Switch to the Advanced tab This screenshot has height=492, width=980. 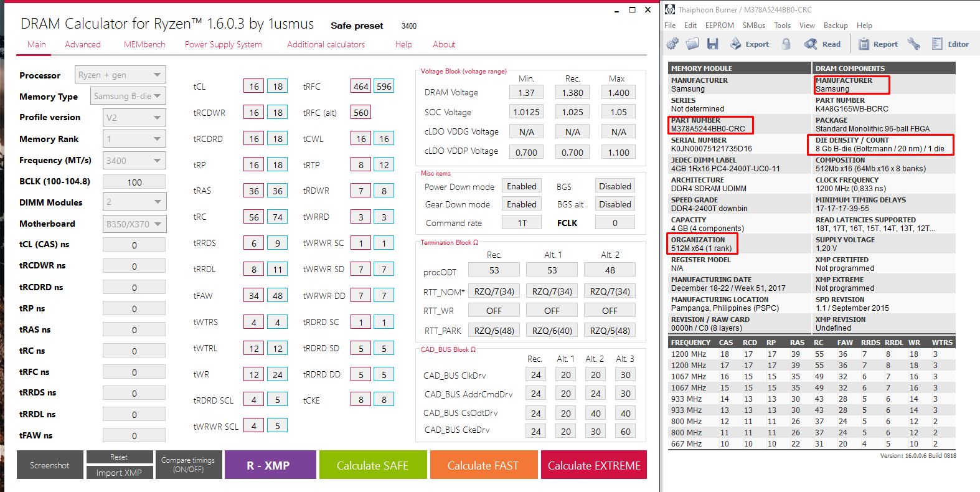click(x=83, y=44)
